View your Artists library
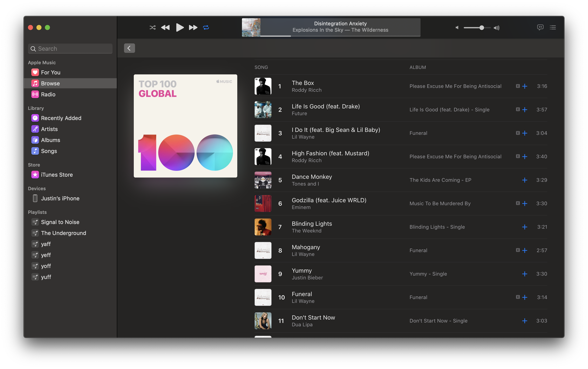The width and height of the screenshot is (588, 369). pos(49,129)
